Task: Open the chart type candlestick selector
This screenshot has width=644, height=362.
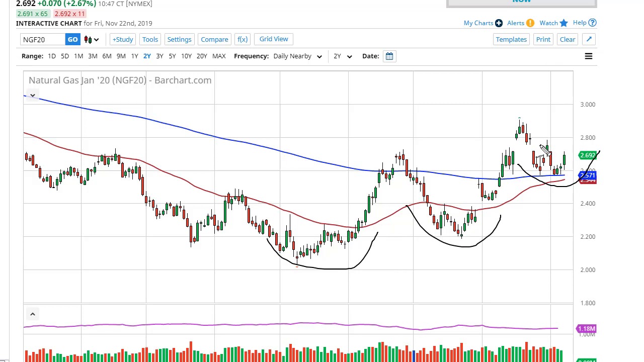Action: (x=92, y=39)
